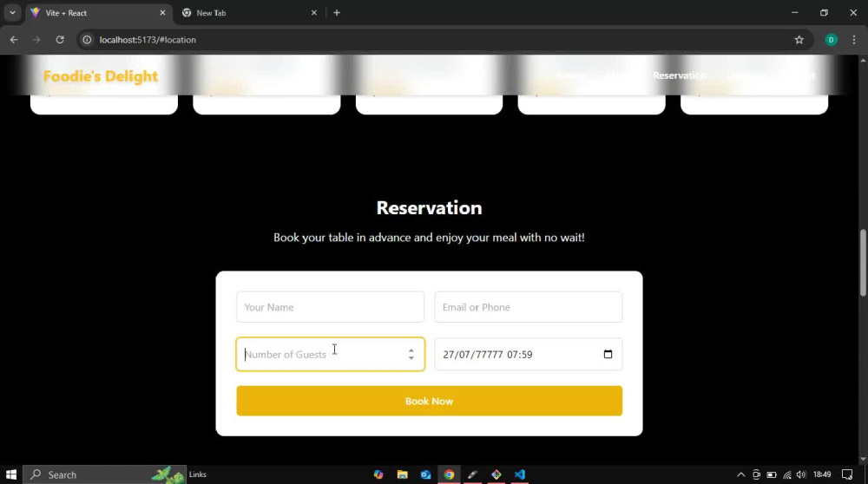Open File Explorer from the taskbar

[x=403, y=474]
